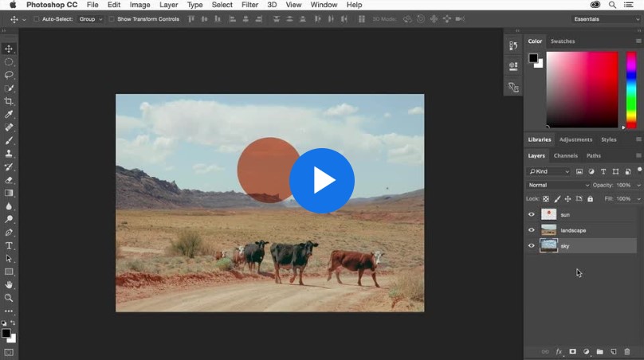Add a layer mask
Viewport: 644px width, 360px height.
tap(572, 351)
